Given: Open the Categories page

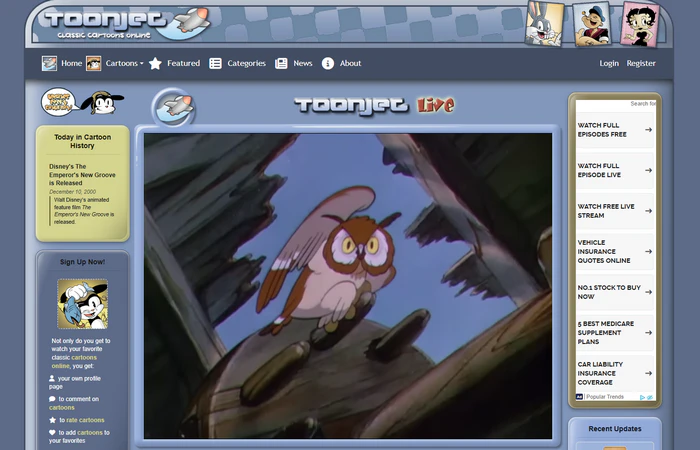Looking at the screenshot, I should (246, 63).
